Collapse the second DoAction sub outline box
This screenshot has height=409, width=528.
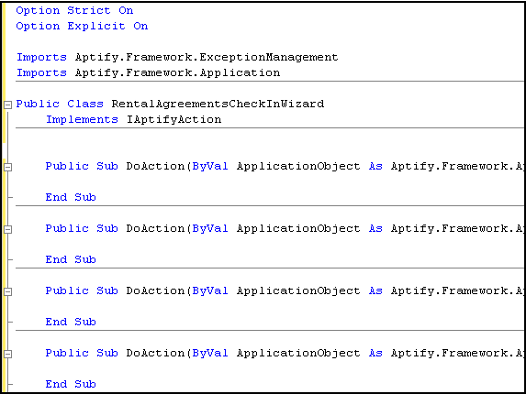[8, 229]
